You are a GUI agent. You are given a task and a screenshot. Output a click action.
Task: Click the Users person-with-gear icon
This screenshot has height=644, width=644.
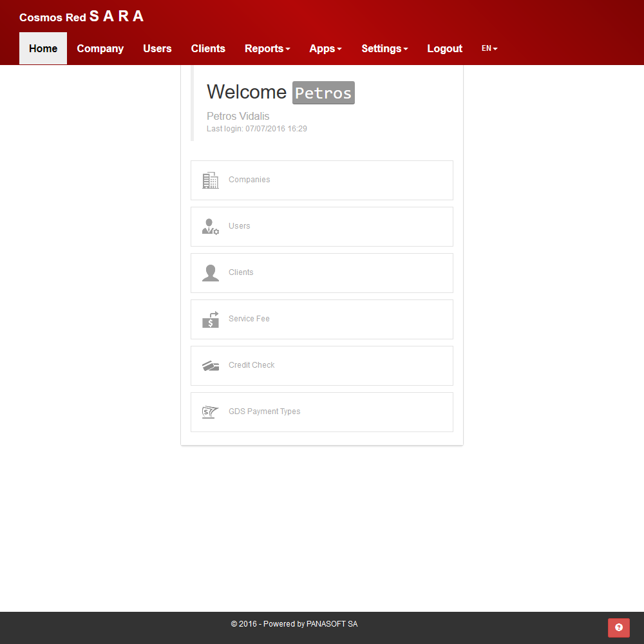tap(210, 227)
